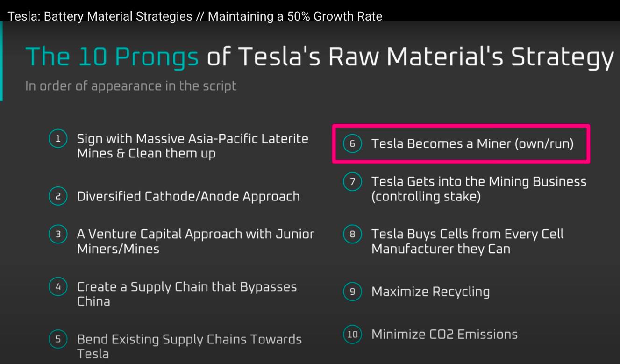Click the number 3 circle icon

click(x=58, y=234)
